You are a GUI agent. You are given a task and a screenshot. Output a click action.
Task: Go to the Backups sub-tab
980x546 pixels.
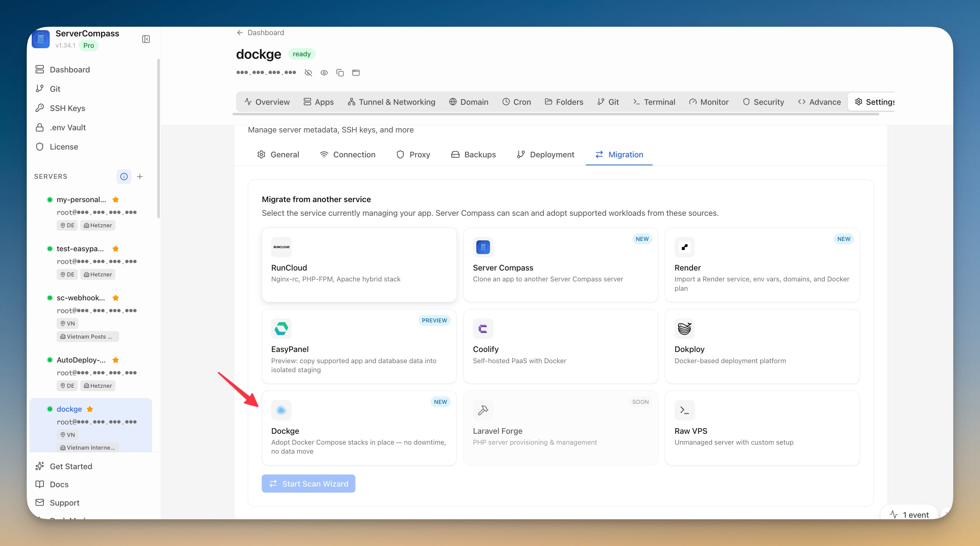click(474, 155)
